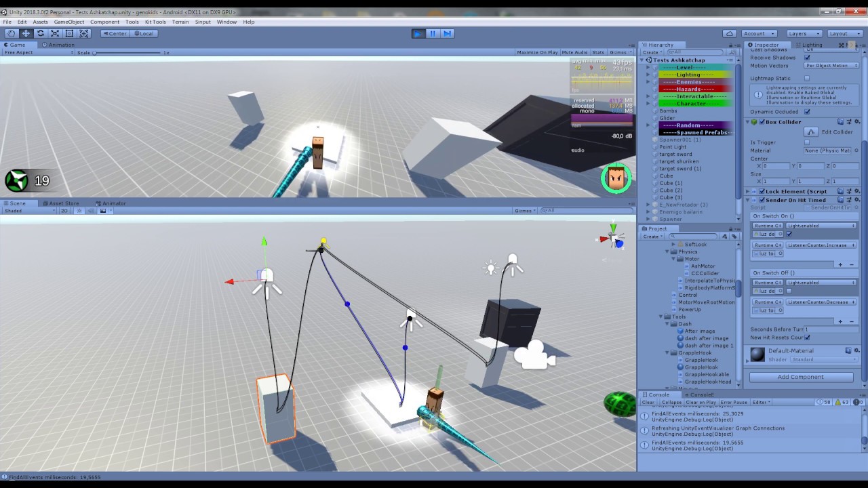Click the Add Component button
Viewport: 868px width, 488px height.
coord(801,377)
